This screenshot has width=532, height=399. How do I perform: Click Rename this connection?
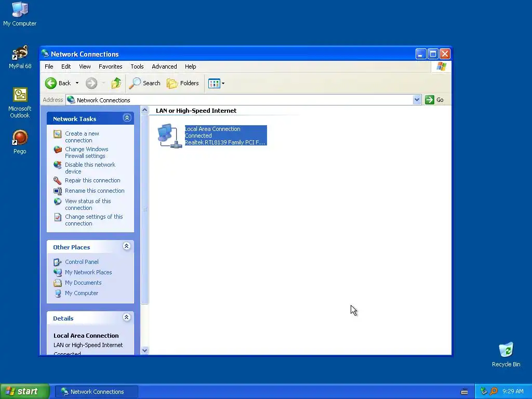pyautogui.click(x=95, y=191)
